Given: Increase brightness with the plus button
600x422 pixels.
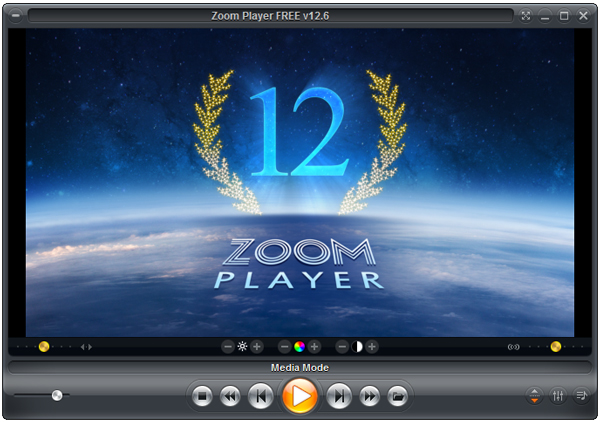Looking at the screenshot, I should click(257, 347).
